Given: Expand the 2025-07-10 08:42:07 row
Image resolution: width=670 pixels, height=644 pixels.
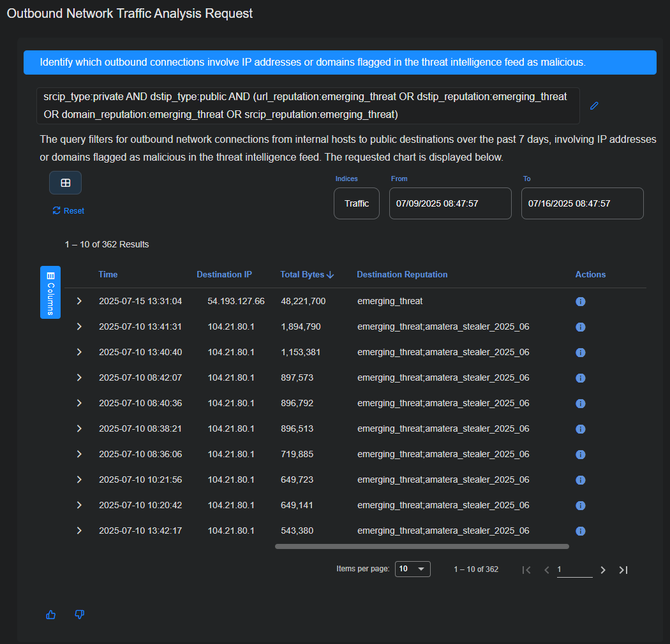Looking at the screenshot, I should pos(79,377).
